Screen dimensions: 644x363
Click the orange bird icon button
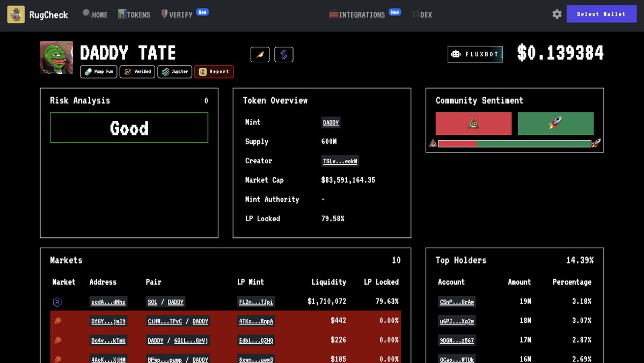tap(260, 54)
